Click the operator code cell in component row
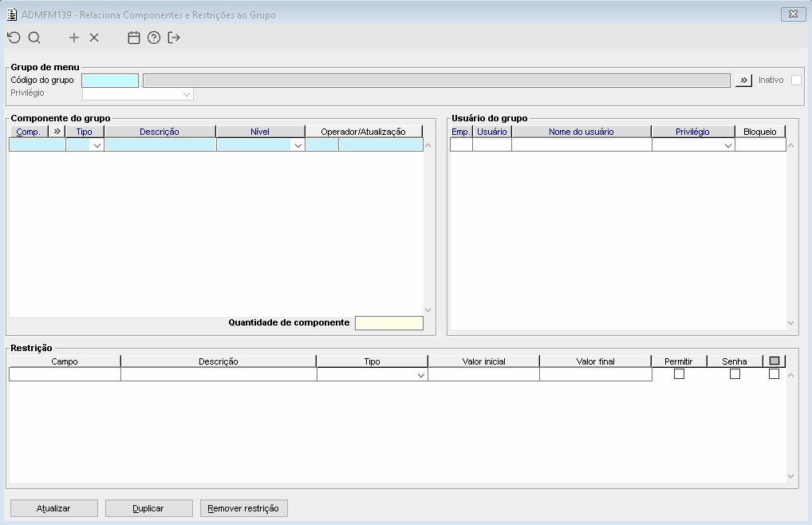Viewport: 812px width, 525px height. tap(322, 145)
